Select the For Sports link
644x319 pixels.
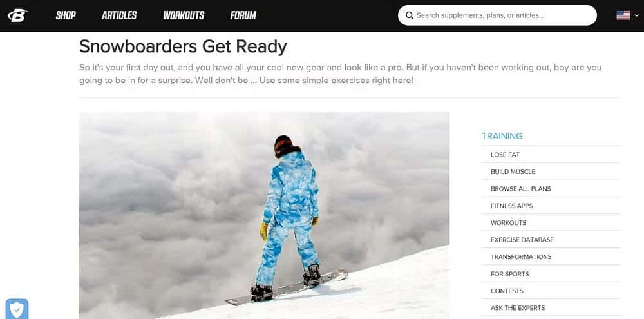click(x=509, y=274)
